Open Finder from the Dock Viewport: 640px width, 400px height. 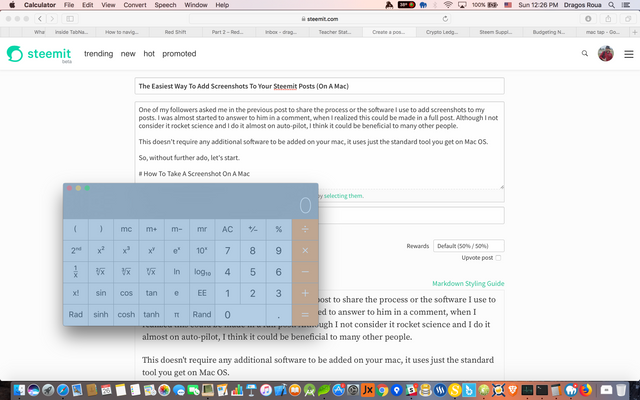[19, 390]
